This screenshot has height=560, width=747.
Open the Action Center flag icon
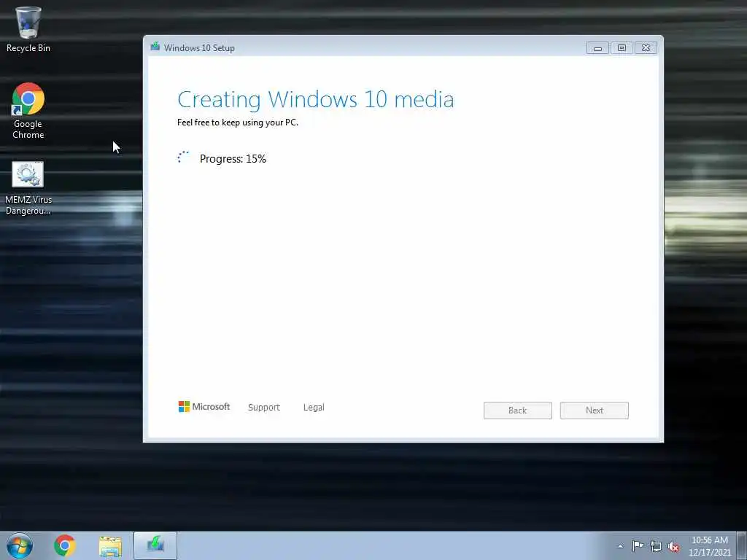(x=638, y=545)
